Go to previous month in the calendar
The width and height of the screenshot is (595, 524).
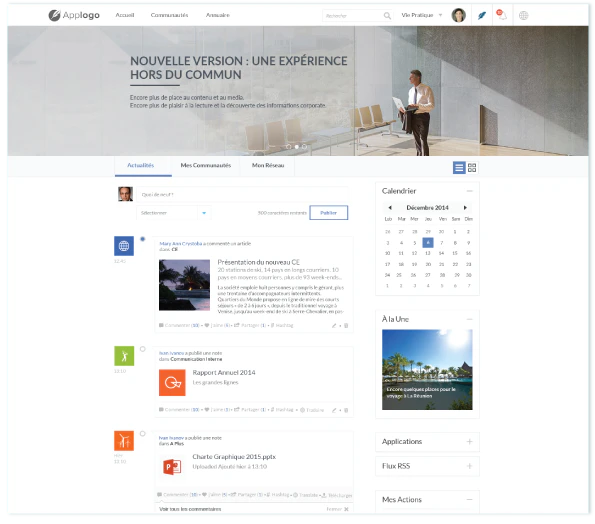click(x=390, y=208)
